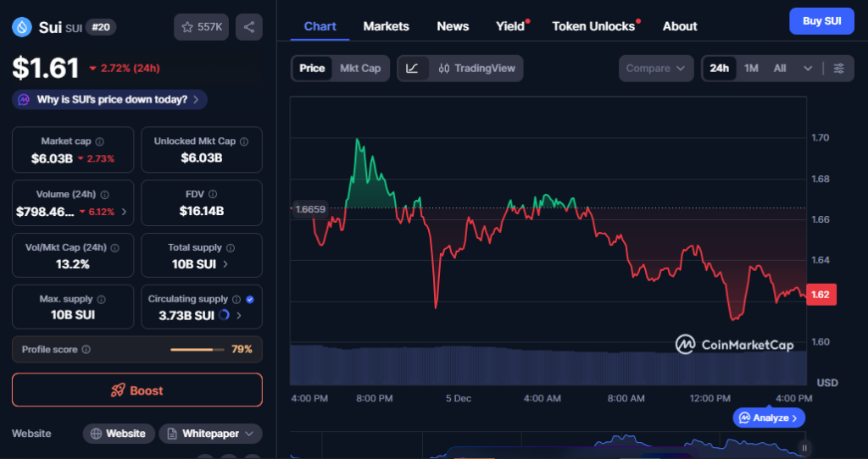
Task: Click info icon next to Profile score
Action: (x=86, y=350)
